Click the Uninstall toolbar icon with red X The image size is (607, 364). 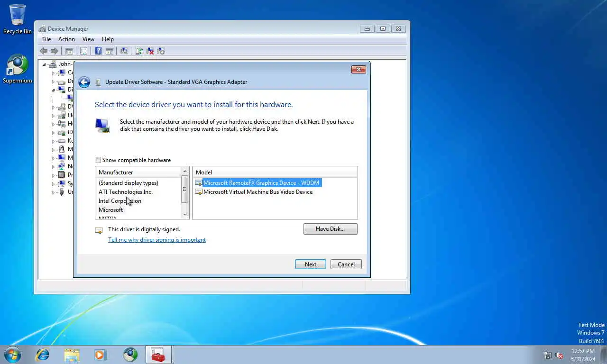point(150,51)
